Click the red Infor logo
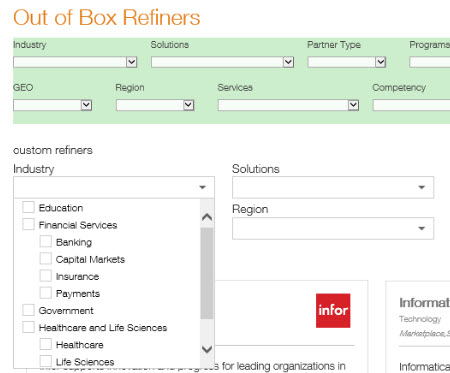Screen dimensions: 450x373 coord(333,310)
